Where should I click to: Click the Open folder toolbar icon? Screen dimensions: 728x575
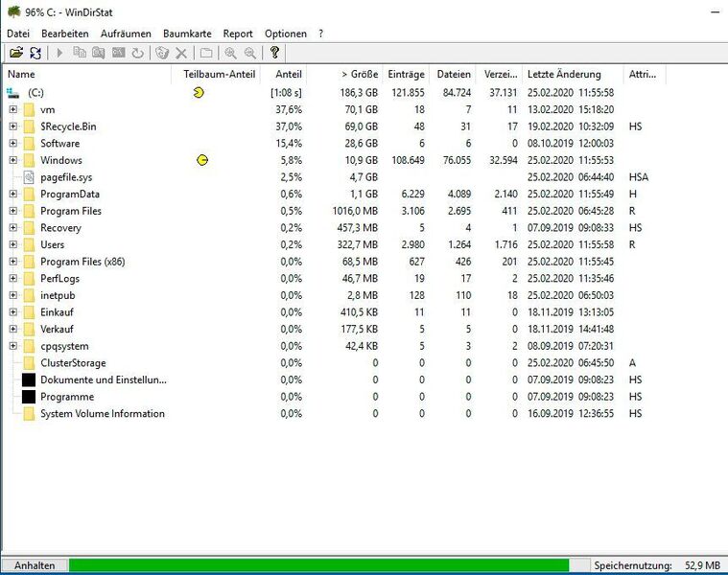(16, 53)
